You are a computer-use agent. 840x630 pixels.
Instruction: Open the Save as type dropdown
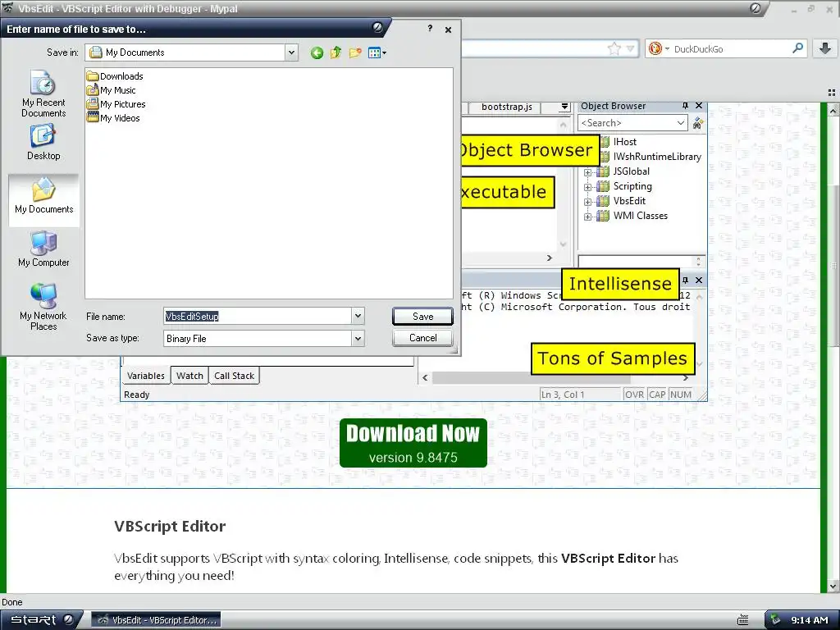tap(358, 338)
